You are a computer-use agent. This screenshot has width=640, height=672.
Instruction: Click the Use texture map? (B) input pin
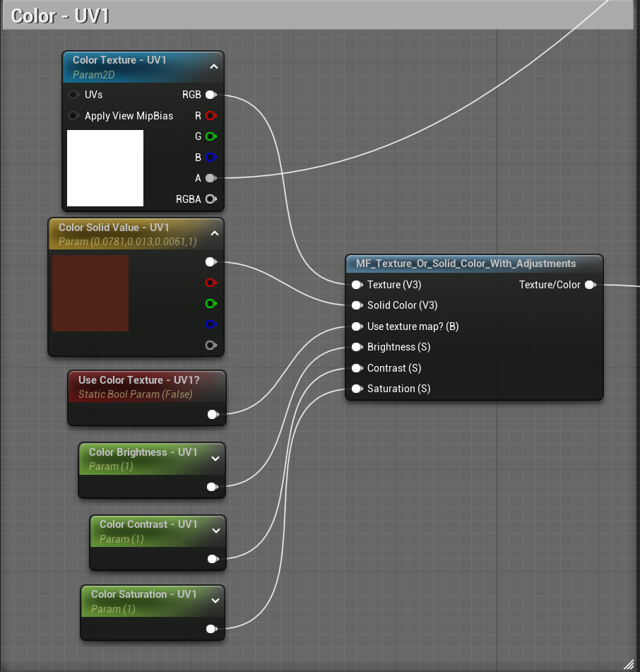click(x=357, y=326)
